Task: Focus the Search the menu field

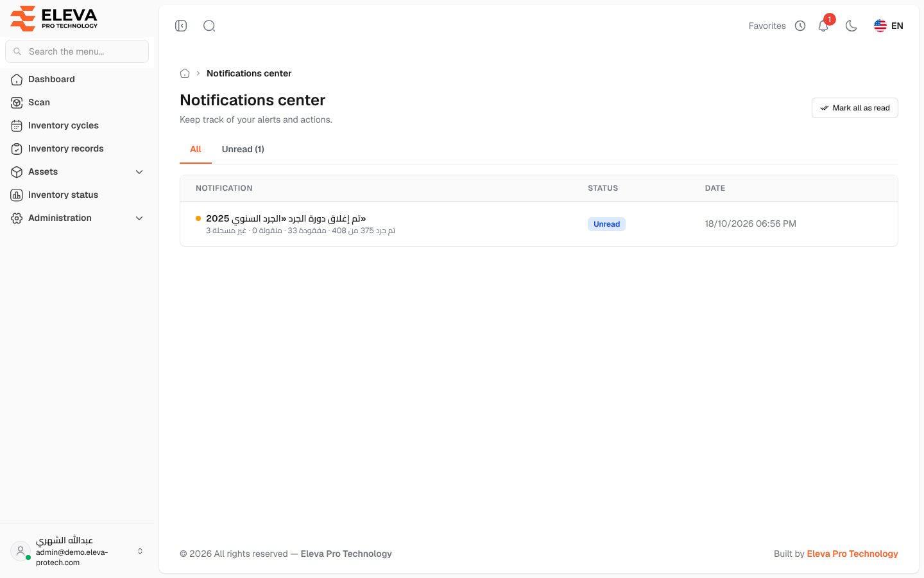Action: point(77,51)
